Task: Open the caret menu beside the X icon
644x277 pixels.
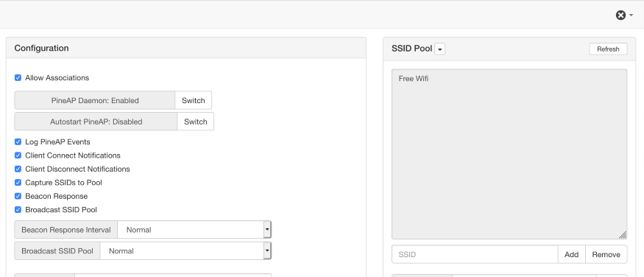Action: tap(631, 15)
